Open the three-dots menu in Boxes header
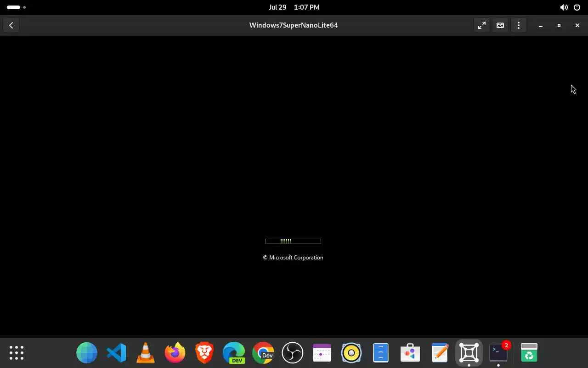Viewport: 588px width, 368px height. click(519, 25)
